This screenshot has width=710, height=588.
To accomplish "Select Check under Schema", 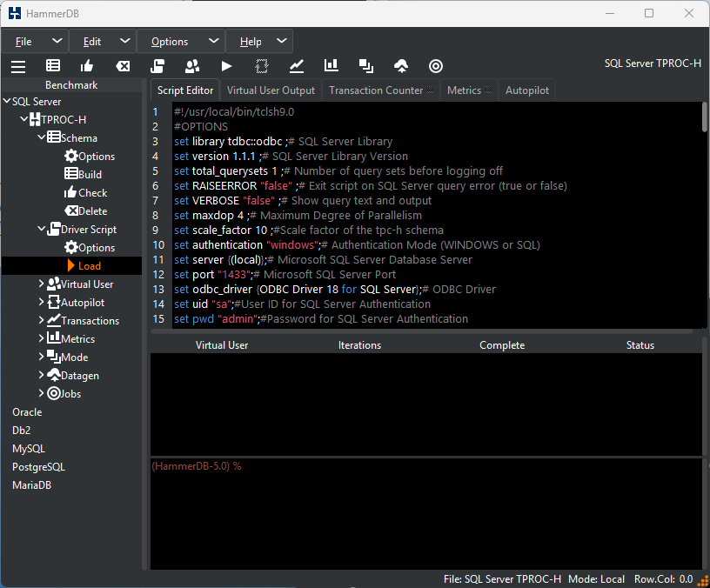I will 86,193.
